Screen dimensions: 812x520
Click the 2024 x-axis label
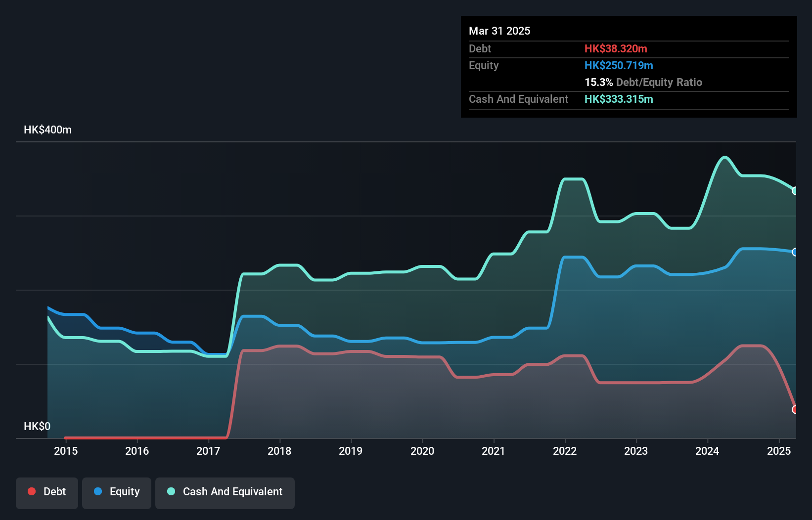(707, 451)
